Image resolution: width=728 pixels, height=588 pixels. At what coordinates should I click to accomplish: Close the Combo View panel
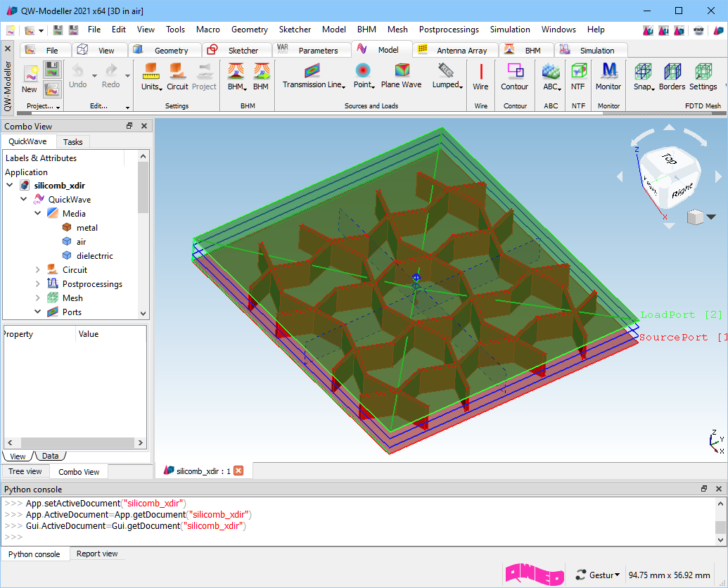pos(144,126)
